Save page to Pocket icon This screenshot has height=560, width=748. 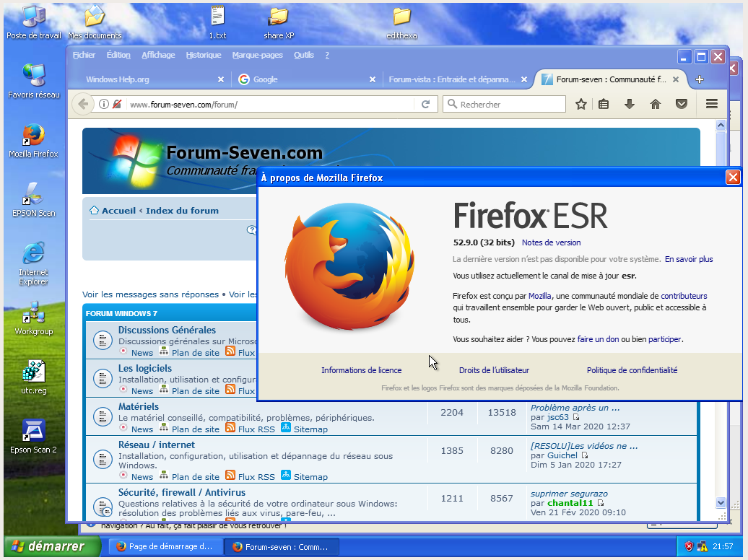(682, 104)
